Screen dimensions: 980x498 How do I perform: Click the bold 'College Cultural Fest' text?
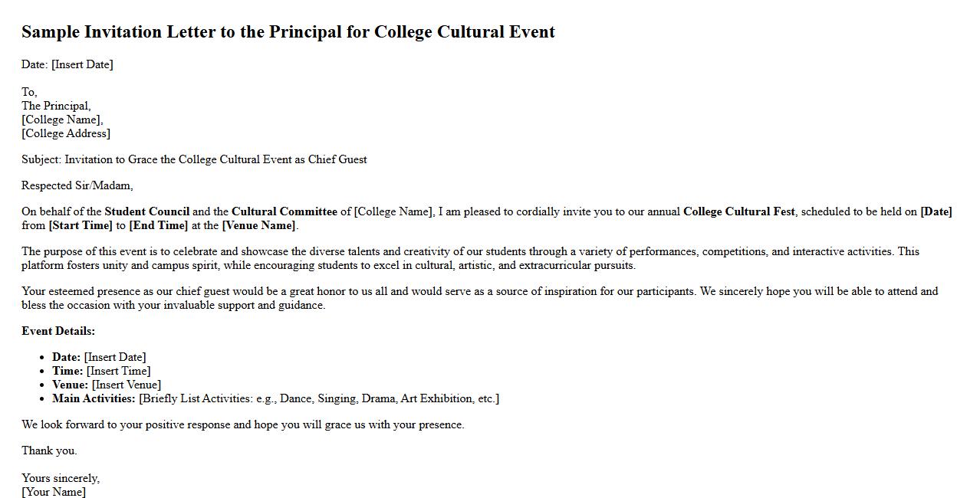(x=738, y=211)
